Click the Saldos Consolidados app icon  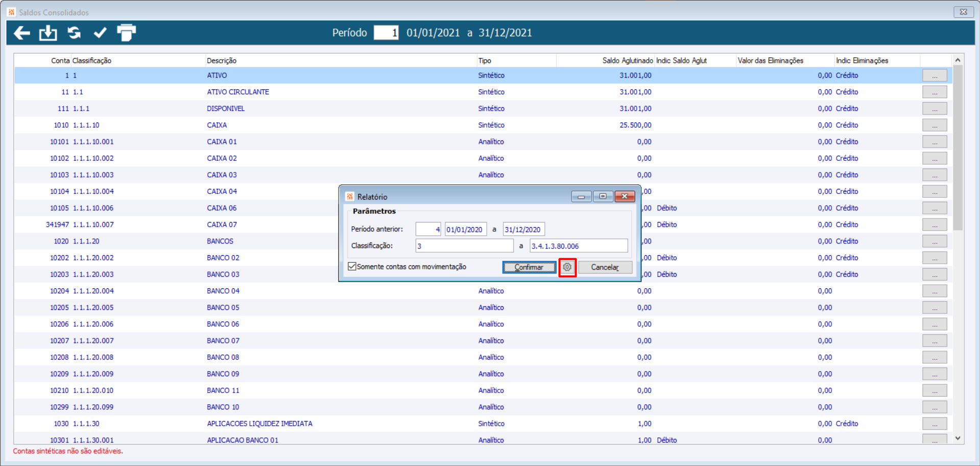[x=11, y=12]
